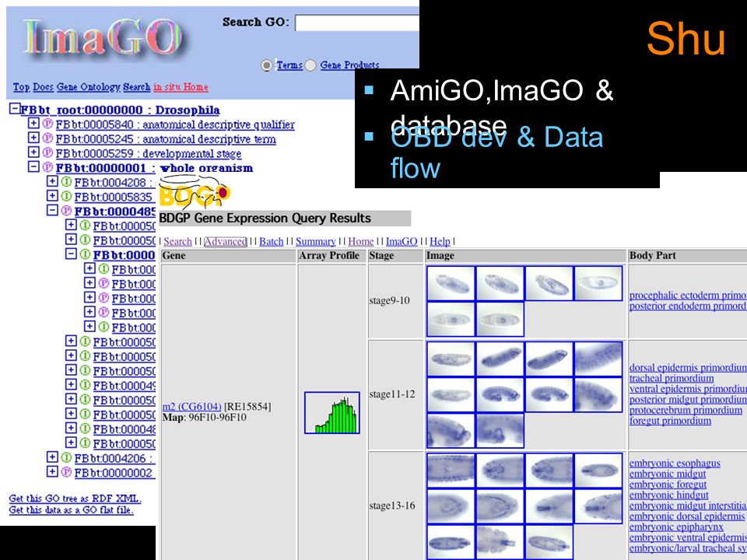
Task: Expand FBbt:00005840 anatomical descriptive qualifier
Action: 33,124
